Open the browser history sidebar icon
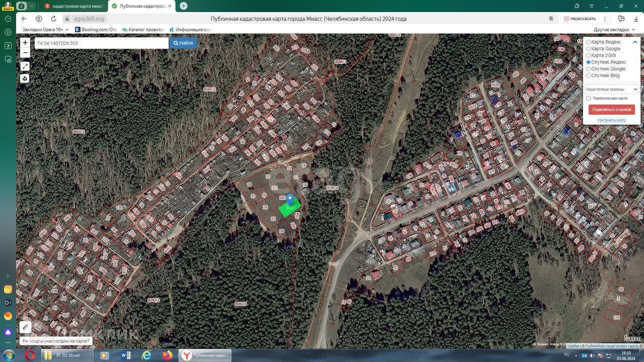This screenshot has width=644, height=362. click(8, 19)
